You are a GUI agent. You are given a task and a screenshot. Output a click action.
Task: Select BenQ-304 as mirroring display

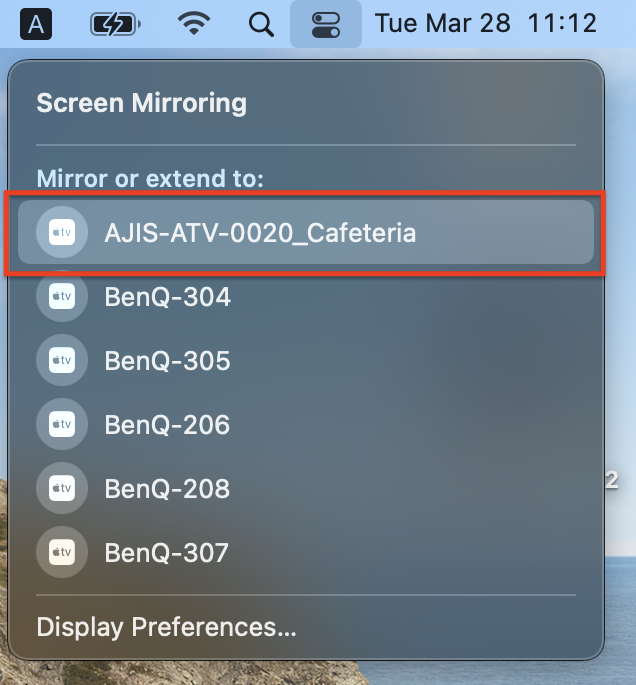click(x=168, y=297)
